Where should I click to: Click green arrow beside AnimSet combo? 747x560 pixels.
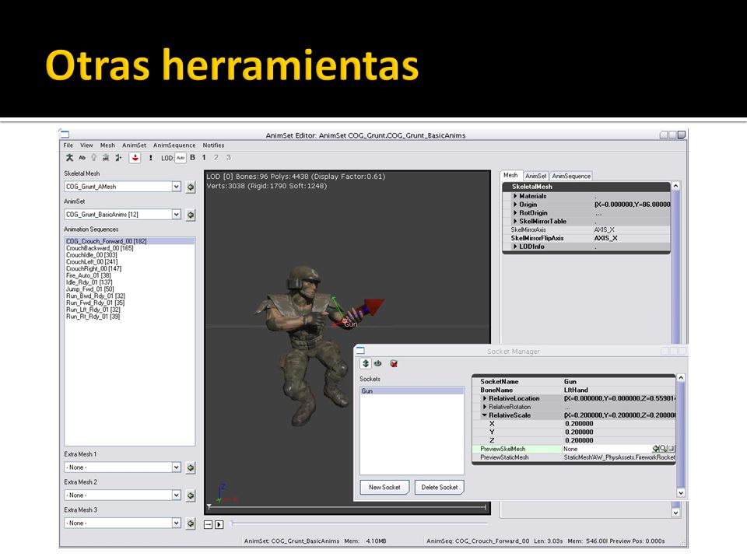(x=191, y=215)
